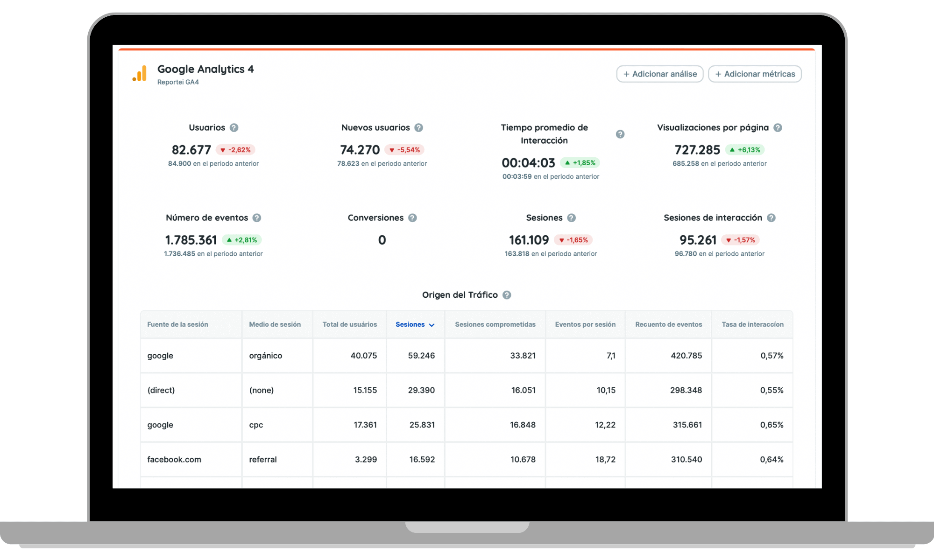
Task: Click the 33.821 engaged sessions cell
Action: click(495, 356)
